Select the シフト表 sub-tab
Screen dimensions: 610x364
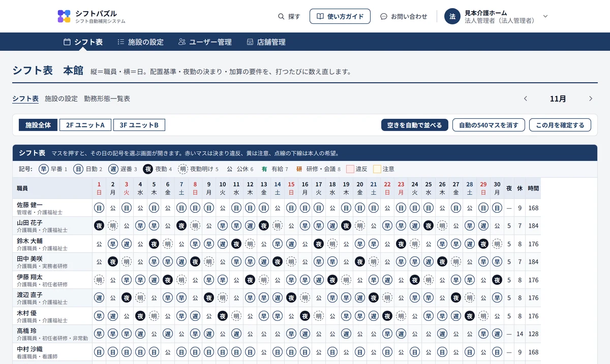click(x=25, y=98)
